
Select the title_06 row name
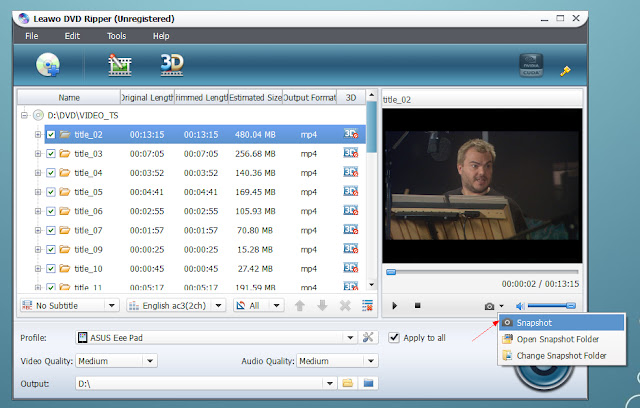click(88, 211)
